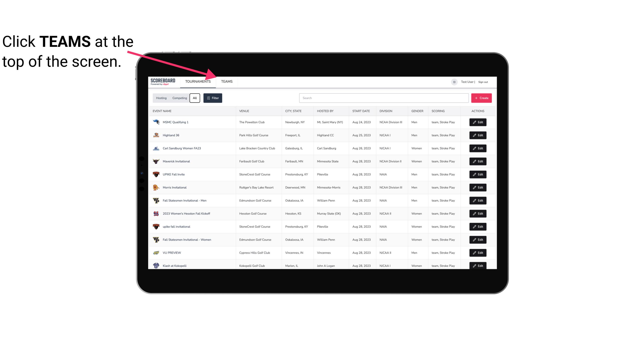
Task: Click the TEAMS navigation tab
Action: (x=226, y=81)
